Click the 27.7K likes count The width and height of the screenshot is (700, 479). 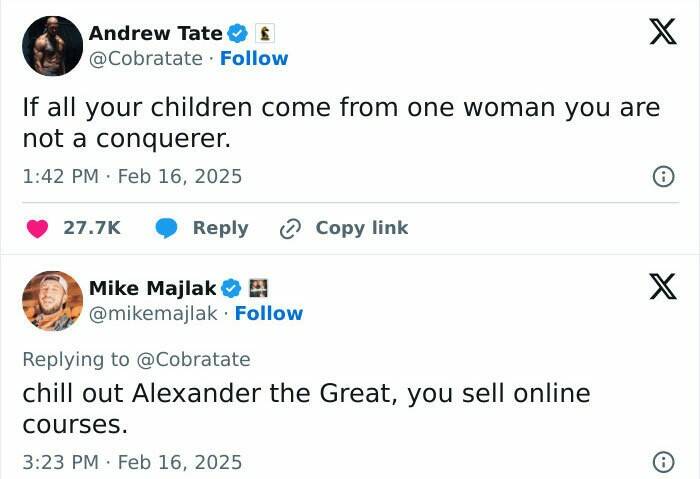[x=92, y=228]
